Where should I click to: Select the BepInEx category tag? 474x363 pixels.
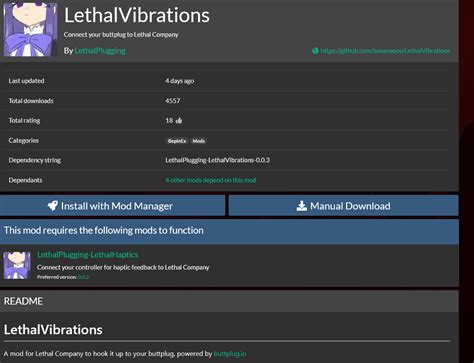[177, 141]
